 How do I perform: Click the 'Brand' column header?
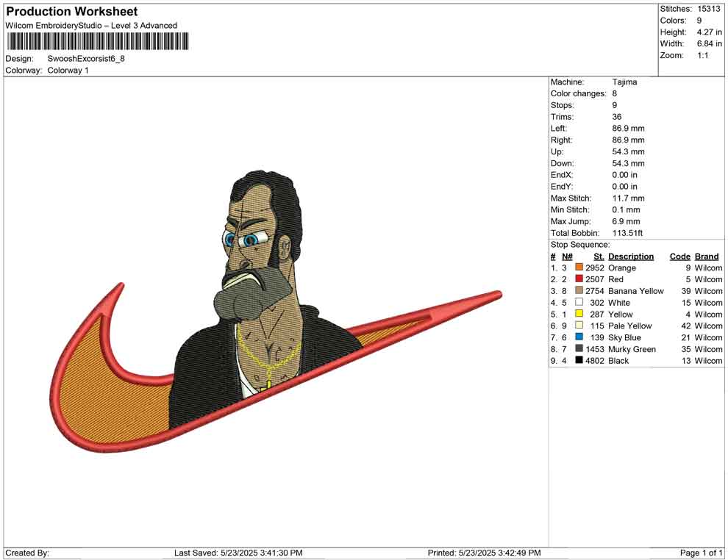[x=707, y=256]
